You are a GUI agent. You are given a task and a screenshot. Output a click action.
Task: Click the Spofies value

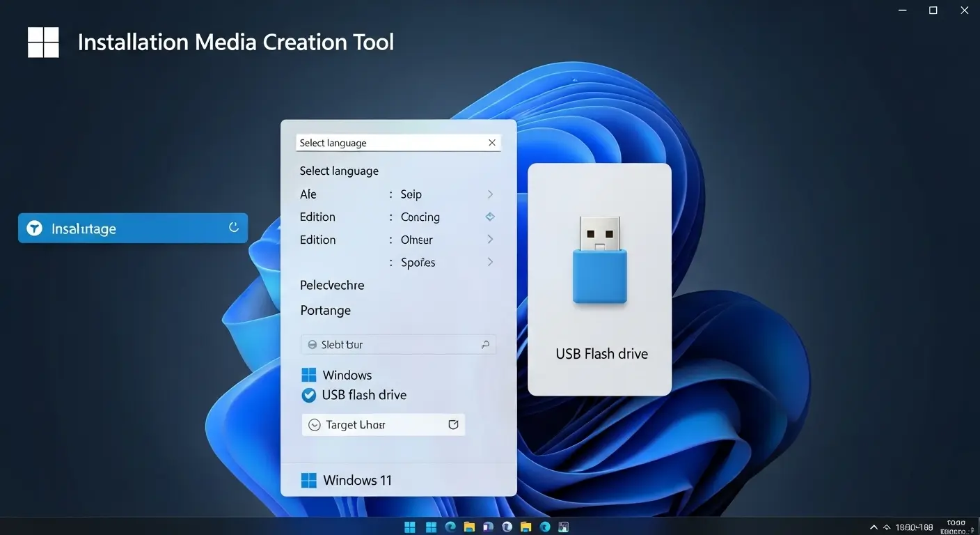pyautogui.click(x=418, y=263)
